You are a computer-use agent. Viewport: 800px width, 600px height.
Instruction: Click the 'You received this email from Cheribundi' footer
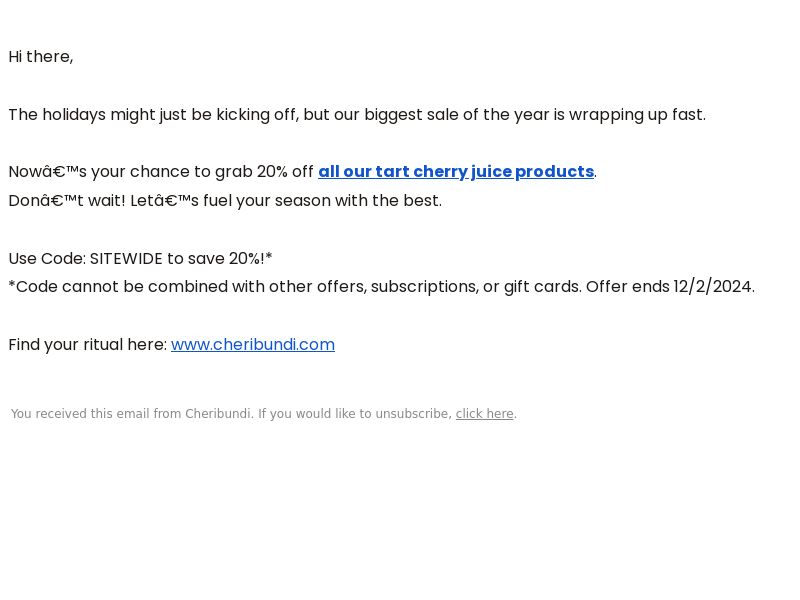click(132, 414)
